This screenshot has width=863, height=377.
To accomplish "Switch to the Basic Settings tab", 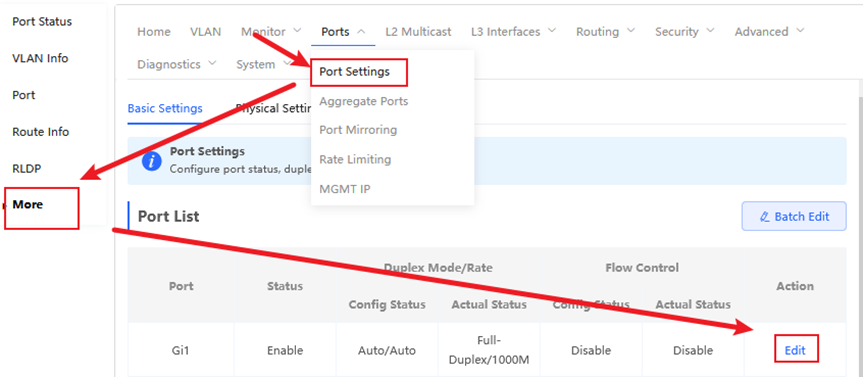I will (165, 108).
